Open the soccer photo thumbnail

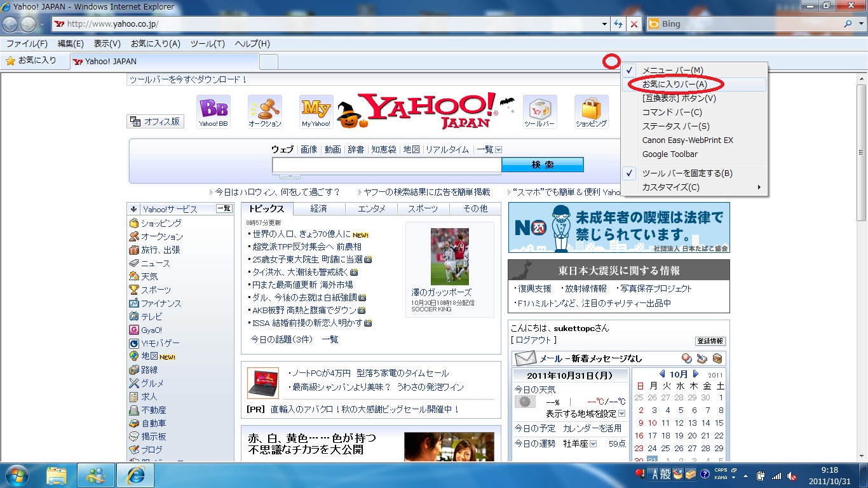tap(449, 256)
